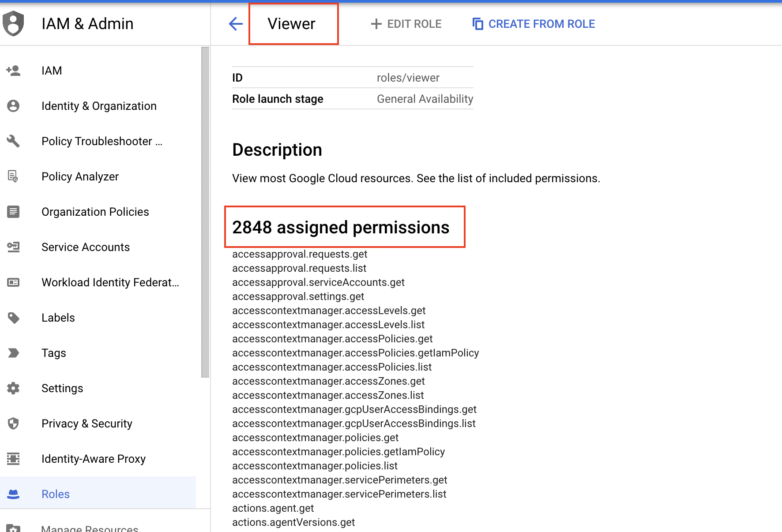
Task: Click the copy icon beside CREATE FROM ROLE
Action: [x=478, y=24]
